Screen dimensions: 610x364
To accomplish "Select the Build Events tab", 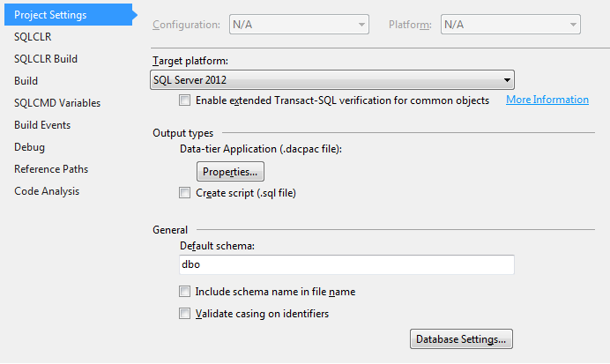I will tap(42, 125).
